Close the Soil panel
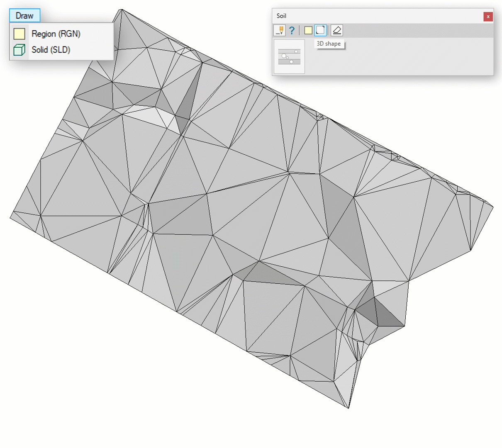502x448 pixels. pyautogui.click(x=488, y=17)
